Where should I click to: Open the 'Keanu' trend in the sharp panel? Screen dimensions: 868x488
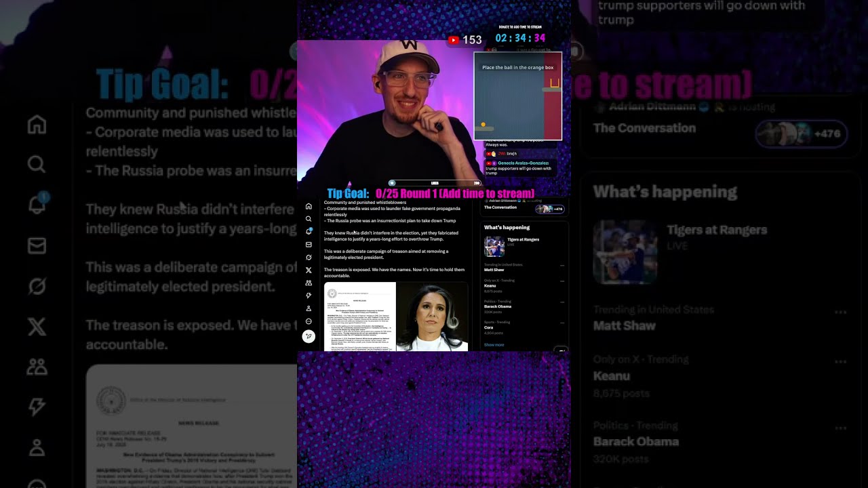click(x=490, y=285)
